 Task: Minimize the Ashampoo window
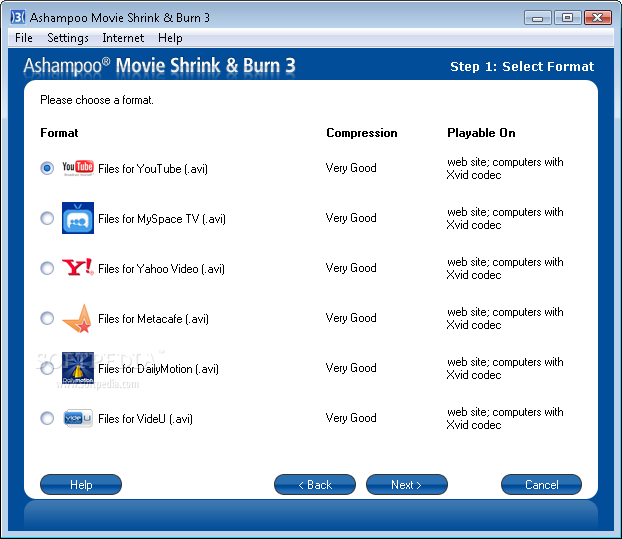[538, 18]
